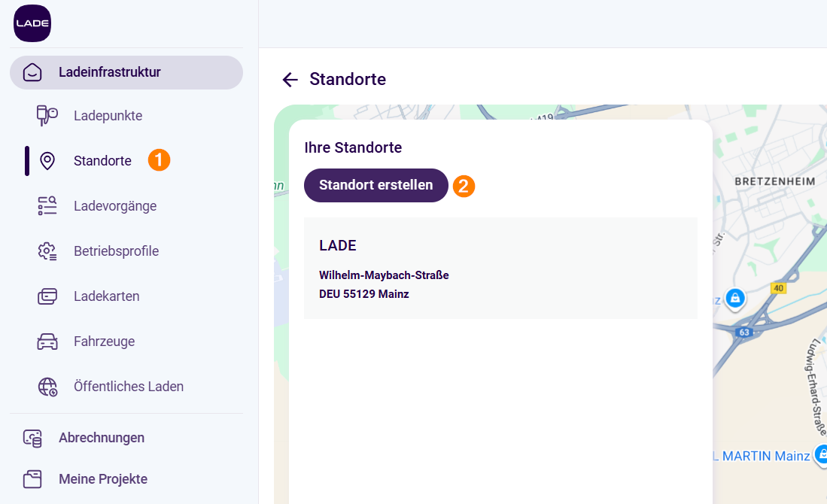Select Ladevorgänge in the sidebar
This screenshot has width=827, height=504.
(115, 206)
